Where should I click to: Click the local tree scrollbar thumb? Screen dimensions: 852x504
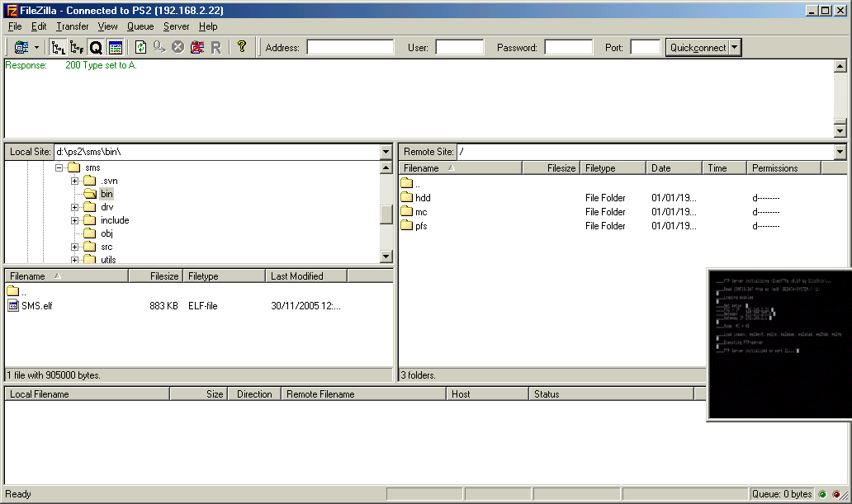pos(386,214)
